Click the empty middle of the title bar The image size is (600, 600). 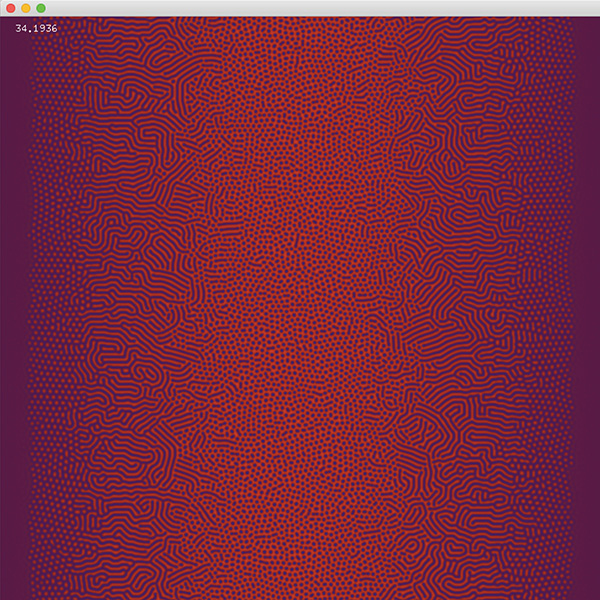300,8
